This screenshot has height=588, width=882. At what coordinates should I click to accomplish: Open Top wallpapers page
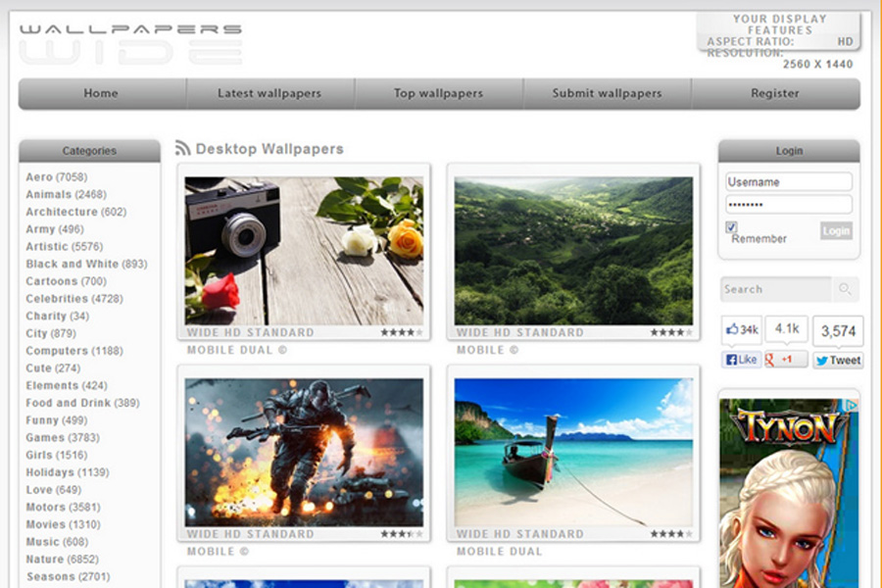coord(438,93)
